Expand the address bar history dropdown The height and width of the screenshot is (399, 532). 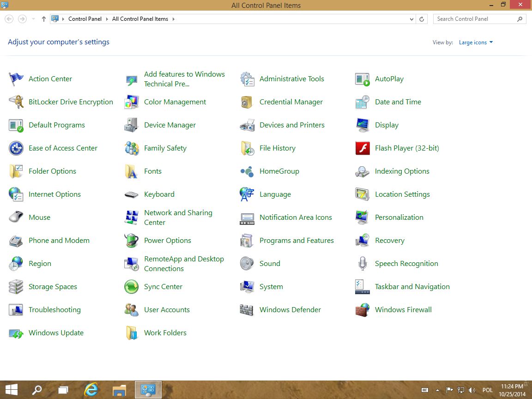coord(411,19)
